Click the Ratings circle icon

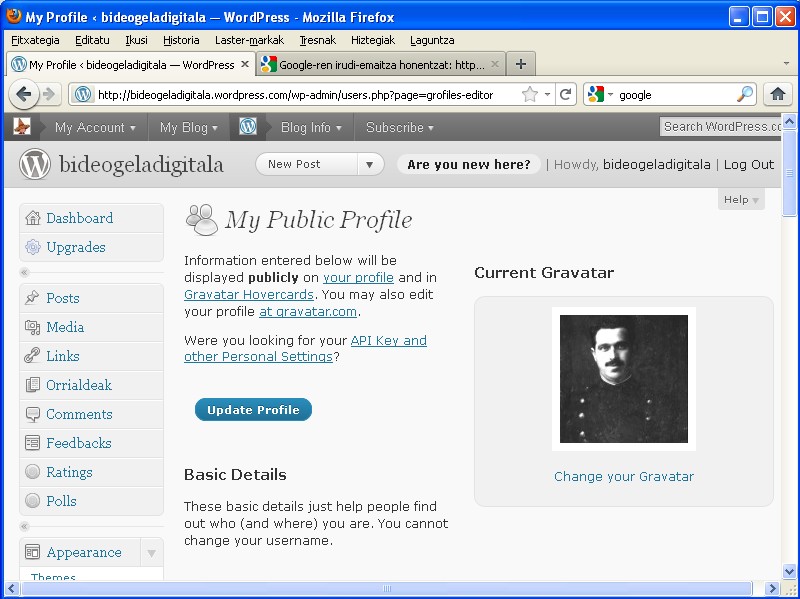[32, 472]
